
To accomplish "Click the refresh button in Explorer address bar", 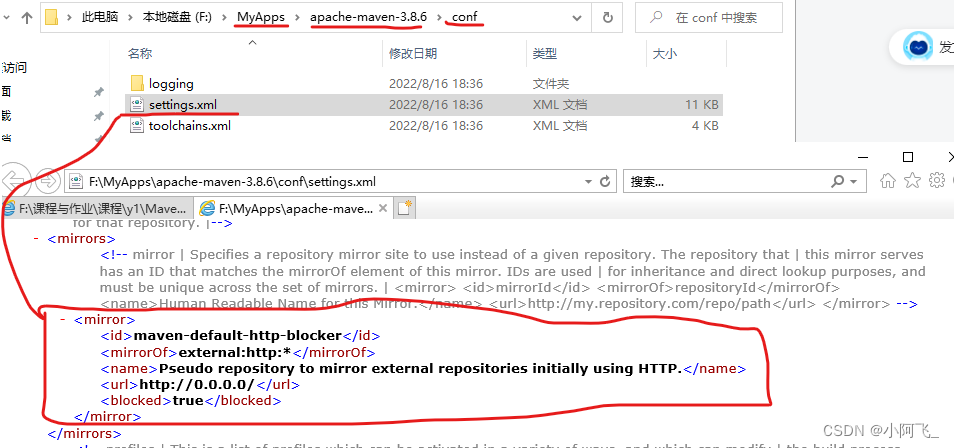I will (607, 18).
